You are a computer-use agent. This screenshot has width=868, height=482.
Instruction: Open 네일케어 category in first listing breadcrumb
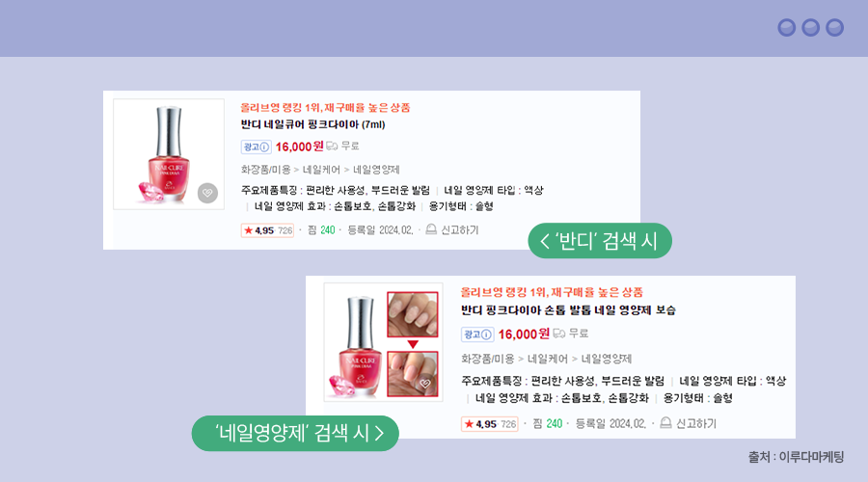click(x=321, y=170)
